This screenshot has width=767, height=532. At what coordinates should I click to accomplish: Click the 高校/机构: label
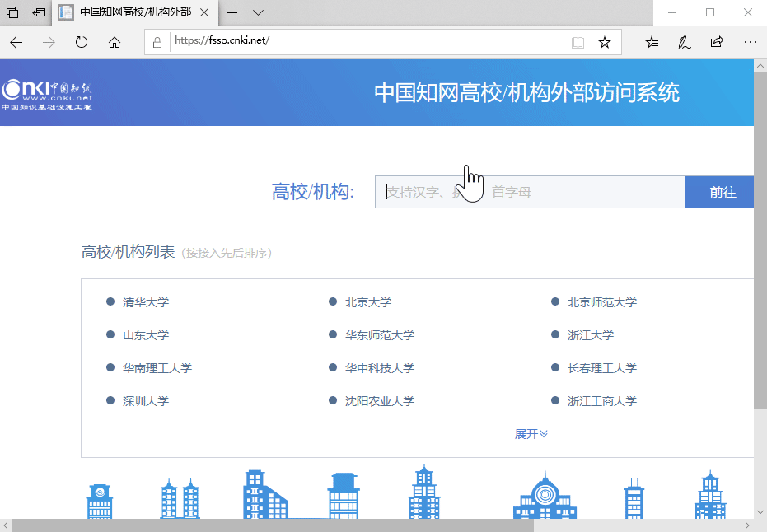pyautogui.click(x=313, y=192)
